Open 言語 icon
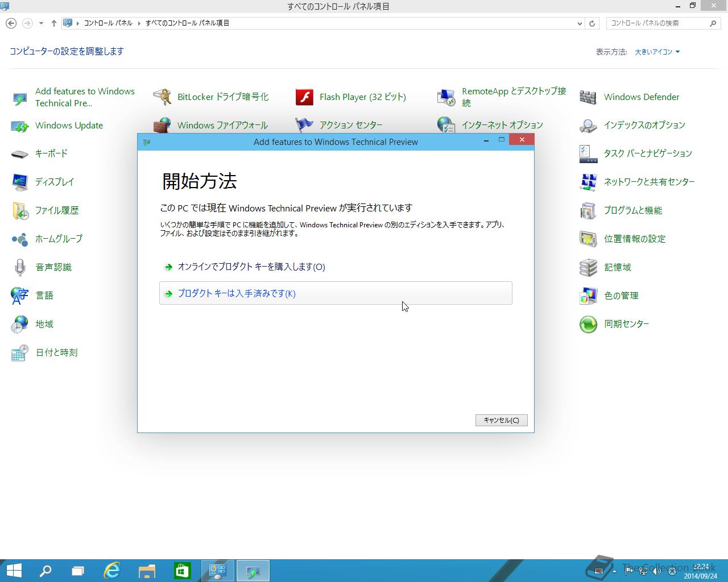Screen dimensions: 728x582 click(x=20, y=296)
